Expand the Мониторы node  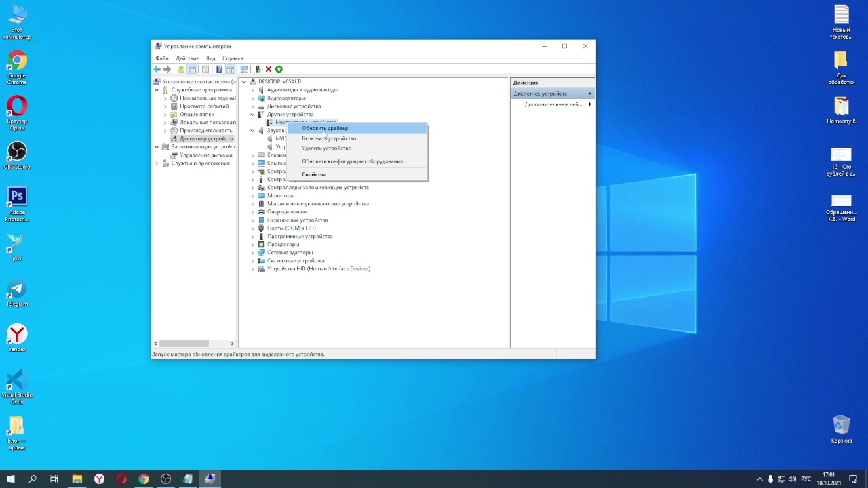[x=253, y=196]
